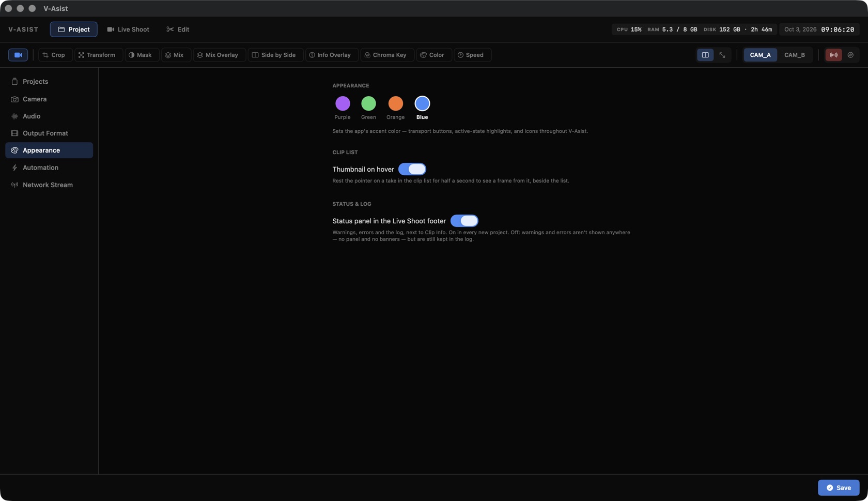The width and height of the screenshot is (868, 501).
Task: Open Projects in the sidebar
Action: point(49,82)
